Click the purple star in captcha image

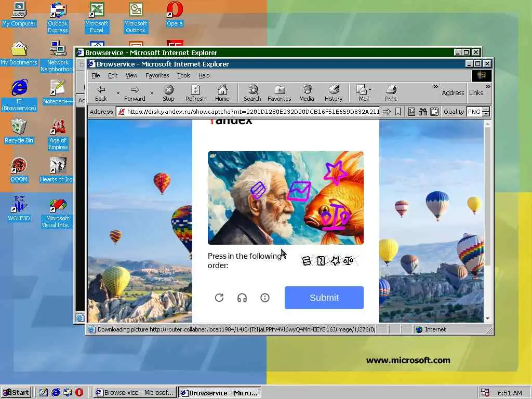pos(335,172)
